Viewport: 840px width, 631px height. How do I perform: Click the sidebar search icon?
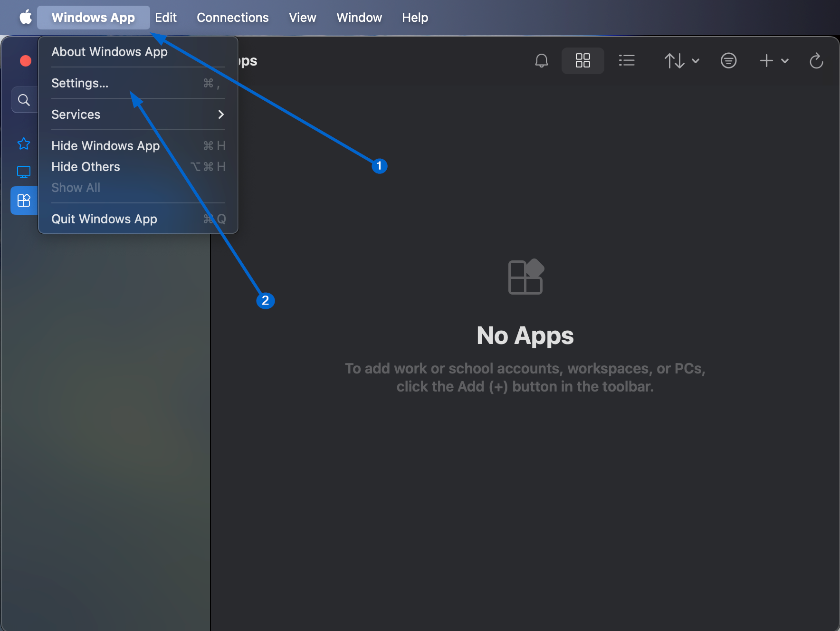(24, 100)
